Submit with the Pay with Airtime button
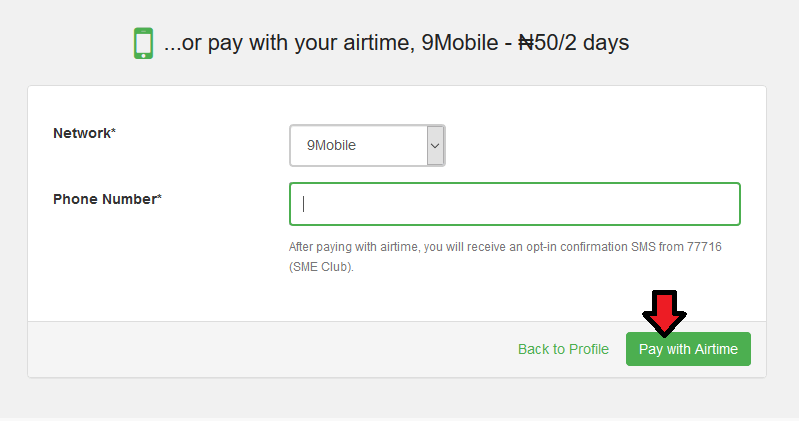This screenshot has width=799, height=421. pyautogui.click(x=688, y=349)
